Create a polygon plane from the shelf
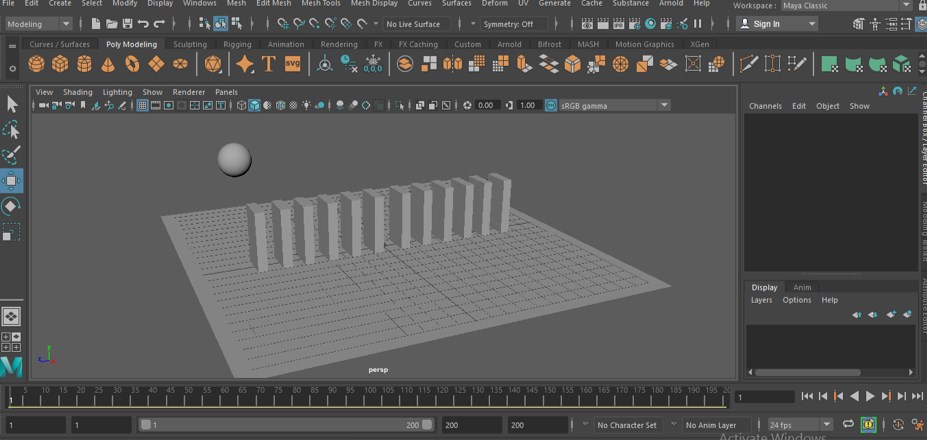Viewport: 927px width, 440px height. tap(156, 63)
